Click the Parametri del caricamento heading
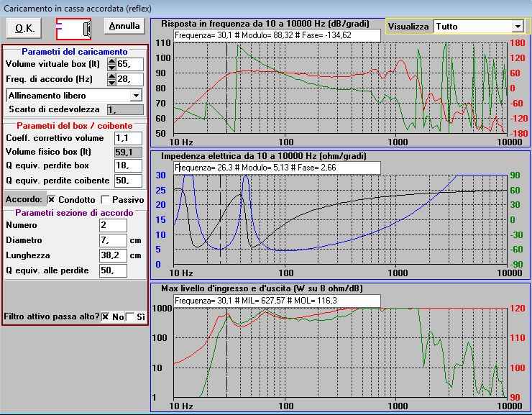This screenshot has height=415, width=532. tap(75, 52)
